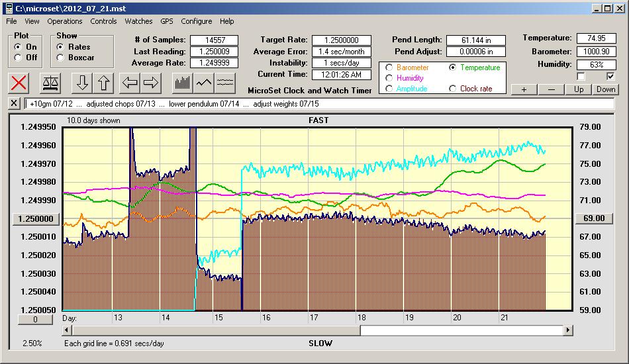Select the Temperature trace radio button
The height and width of the screenshot is (364, 629).
point(452,68)
